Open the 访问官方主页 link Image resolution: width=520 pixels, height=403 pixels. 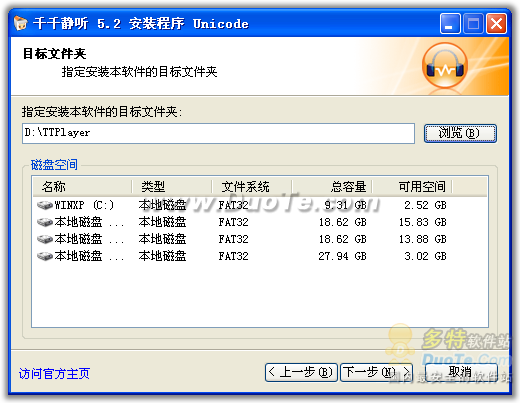(54, 374)
